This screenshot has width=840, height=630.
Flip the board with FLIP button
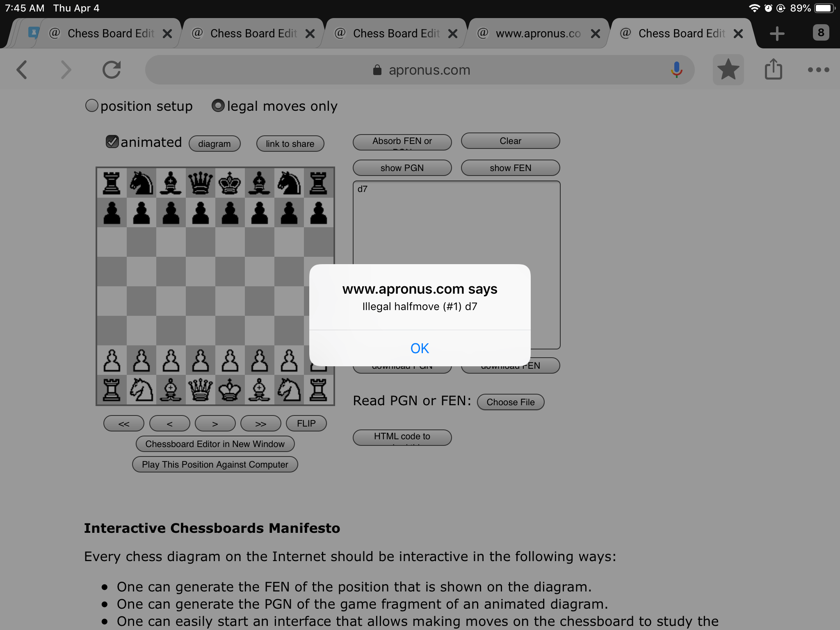tap(306, 423)
